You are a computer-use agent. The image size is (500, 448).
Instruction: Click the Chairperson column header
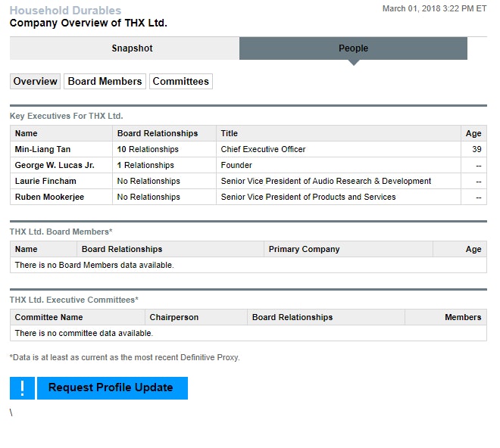(x=174, y=318)
